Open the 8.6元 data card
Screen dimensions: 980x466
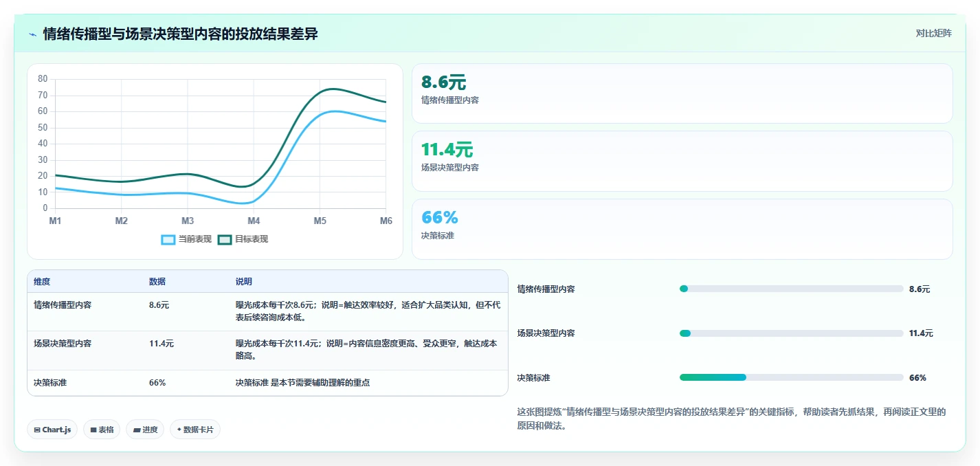pos(682,93)
